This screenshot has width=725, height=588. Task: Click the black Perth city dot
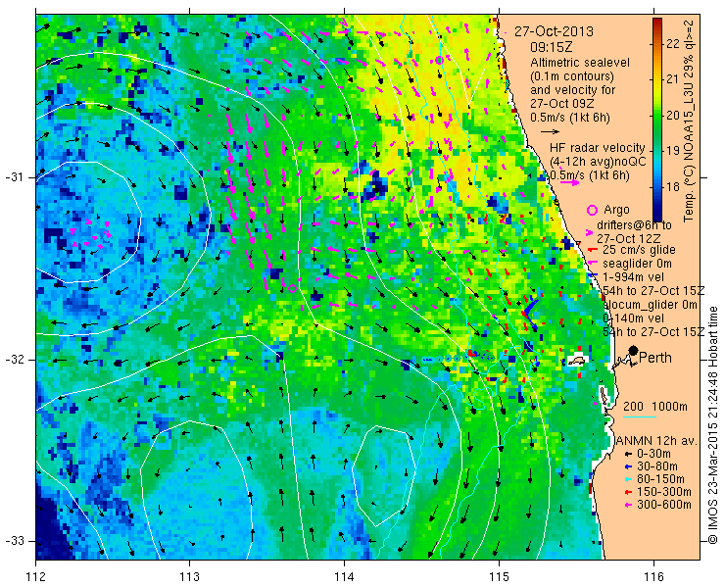[x=634, y=351]
